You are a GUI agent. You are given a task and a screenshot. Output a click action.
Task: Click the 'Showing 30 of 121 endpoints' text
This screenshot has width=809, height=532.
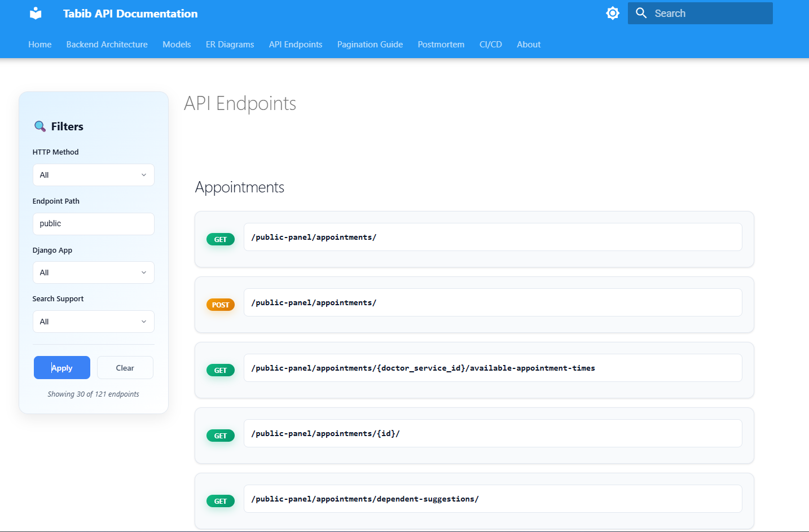[94, 394]
